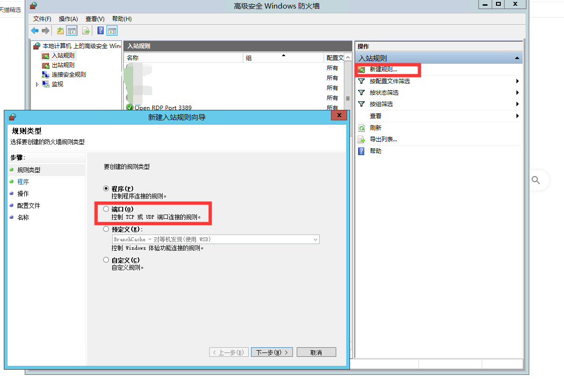This screenshot has height=392, width=564.
Task: Click the Help question mark toolbar icon
Action: click(101, 30)
